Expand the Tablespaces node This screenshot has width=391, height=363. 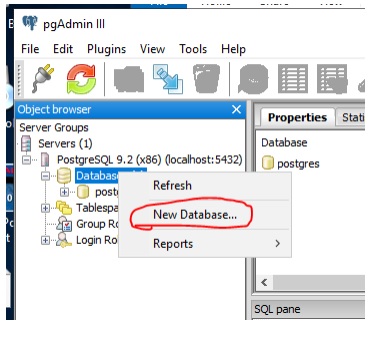45,208
